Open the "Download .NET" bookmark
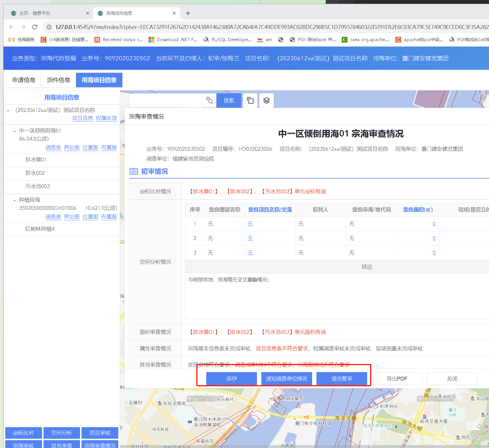This screenshot has height=448, width=489. 173,39
